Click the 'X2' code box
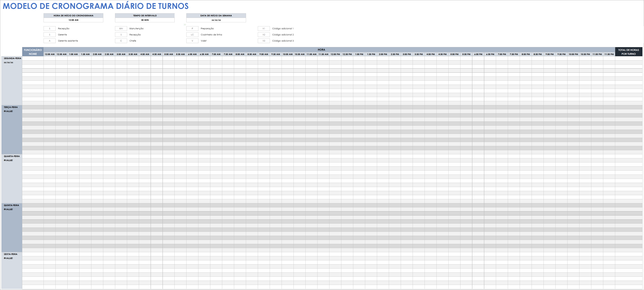Viewport: 644px width, 290px height. click(264, 35)
